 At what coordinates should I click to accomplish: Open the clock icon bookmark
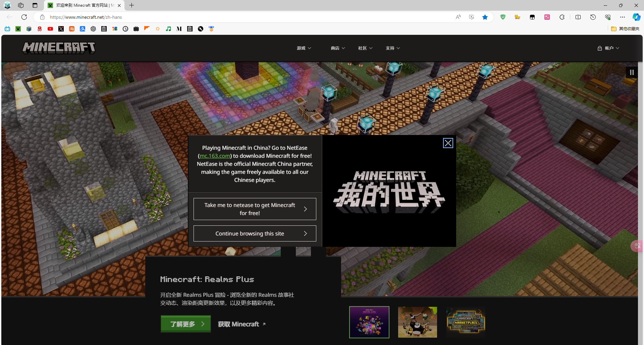pyautogui.click(x=125, y=29)
